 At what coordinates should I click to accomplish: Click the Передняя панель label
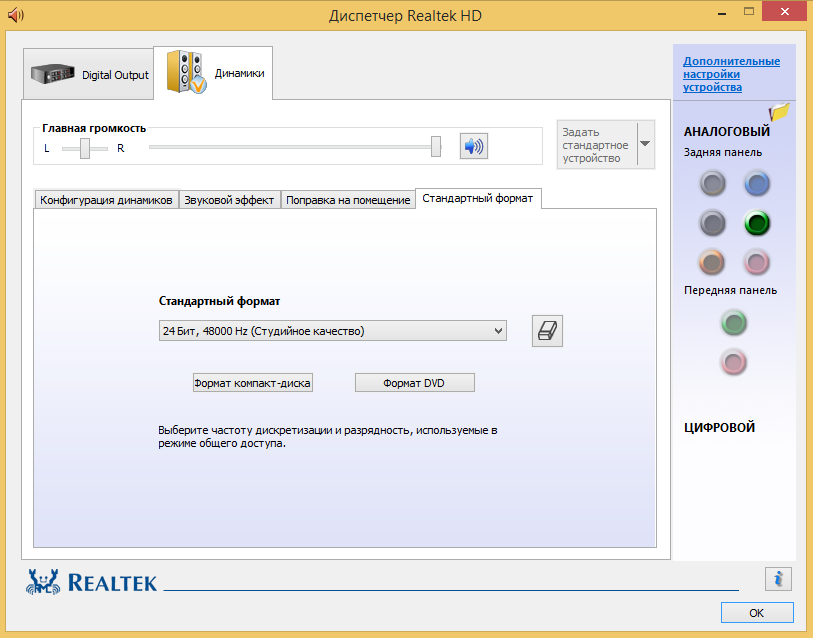(730, 290)
